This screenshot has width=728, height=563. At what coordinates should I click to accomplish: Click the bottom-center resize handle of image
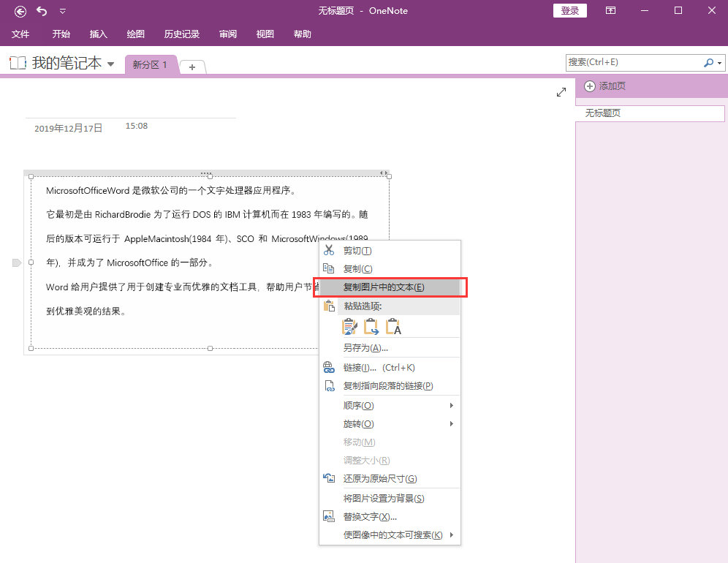(x=211, y=348)
